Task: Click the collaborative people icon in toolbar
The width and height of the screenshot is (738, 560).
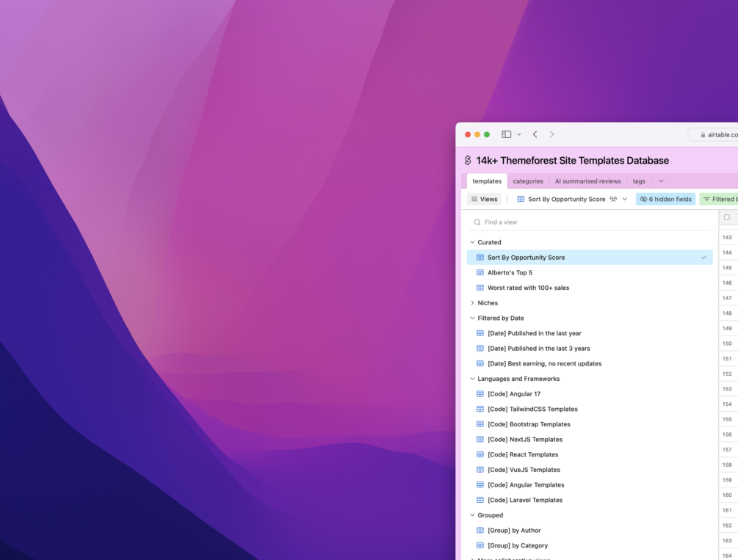Action: coord(613,199)
